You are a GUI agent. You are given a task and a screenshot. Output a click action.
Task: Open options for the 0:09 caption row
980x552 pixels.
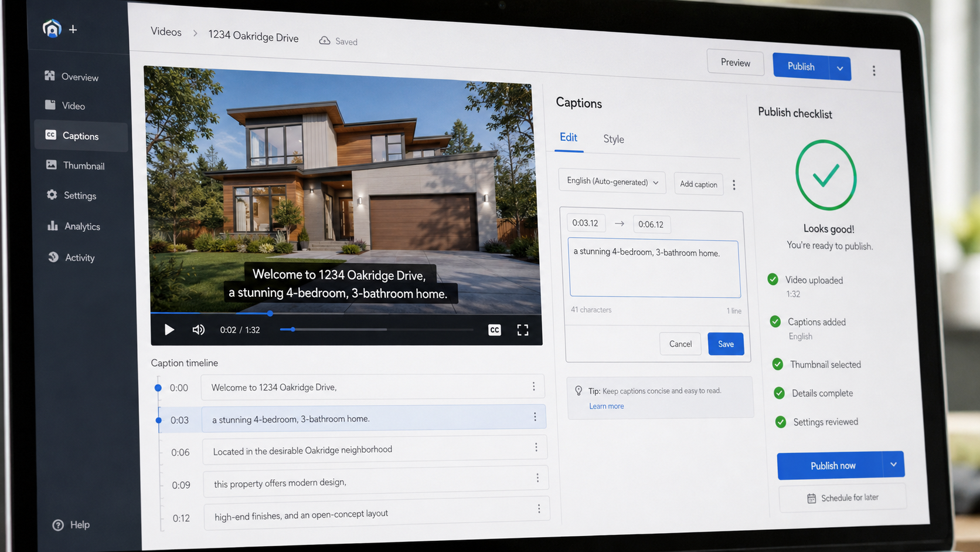[x=537, y=478]
